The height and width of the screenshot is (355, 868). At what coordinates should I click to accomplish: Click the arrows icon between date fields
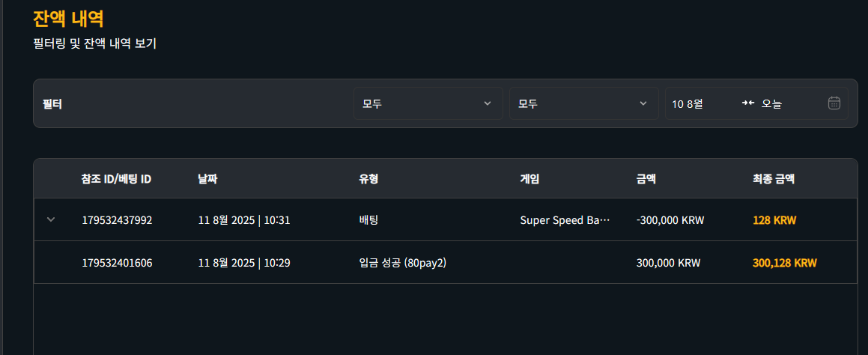pos(748,103)
